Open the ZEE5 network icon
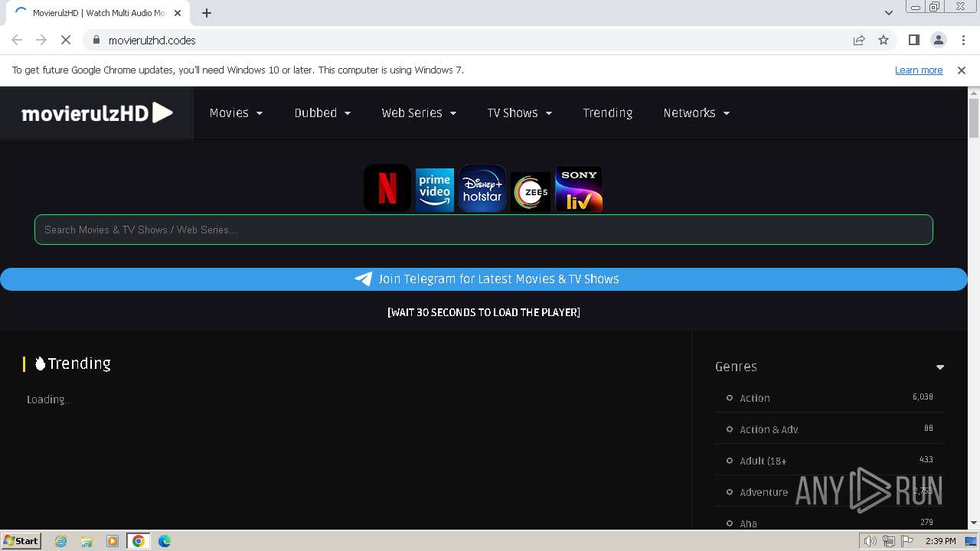Image resolution: width=980 pixels, height=551 pixels. tap(531, 192)
